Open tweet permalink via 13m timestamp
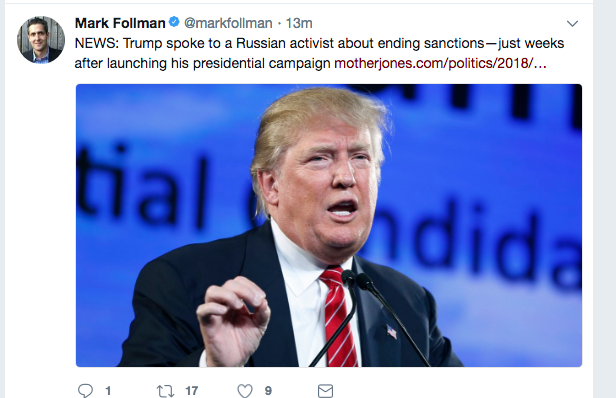 pos(299,23)
